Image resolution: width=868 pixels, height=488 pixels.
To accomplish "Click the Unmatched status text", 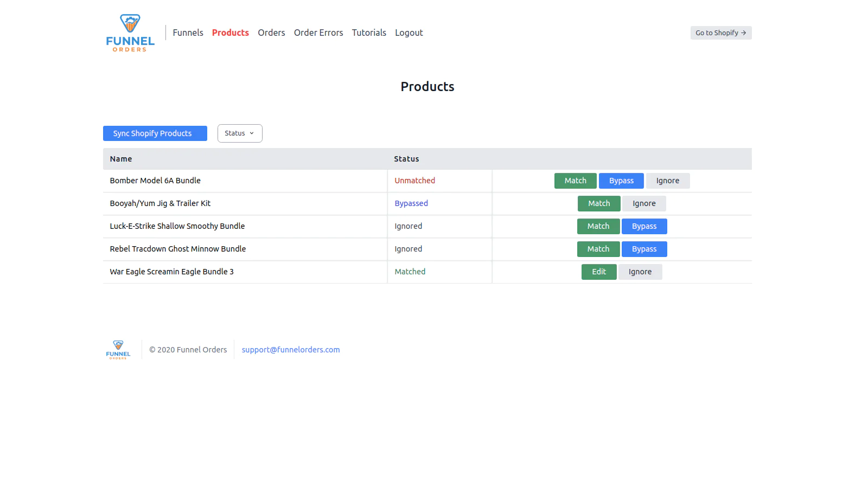I will tap(415, 181).
